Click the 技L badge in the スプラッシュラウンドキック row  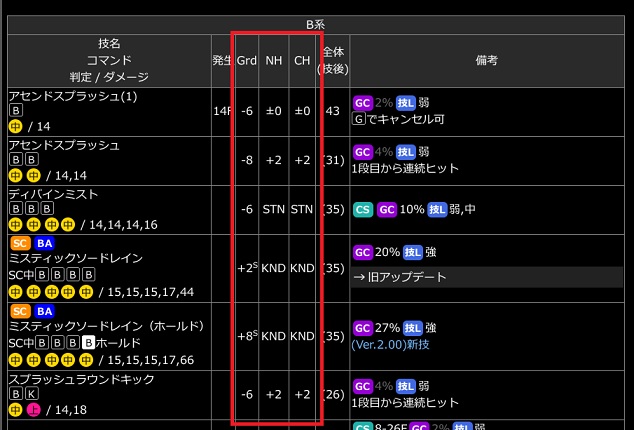(407, 385)
